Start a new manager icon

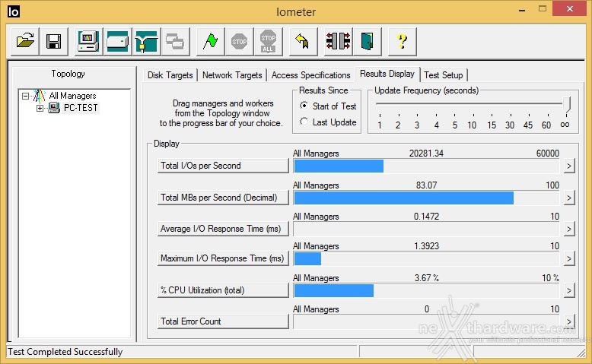(x=88, y=41)
